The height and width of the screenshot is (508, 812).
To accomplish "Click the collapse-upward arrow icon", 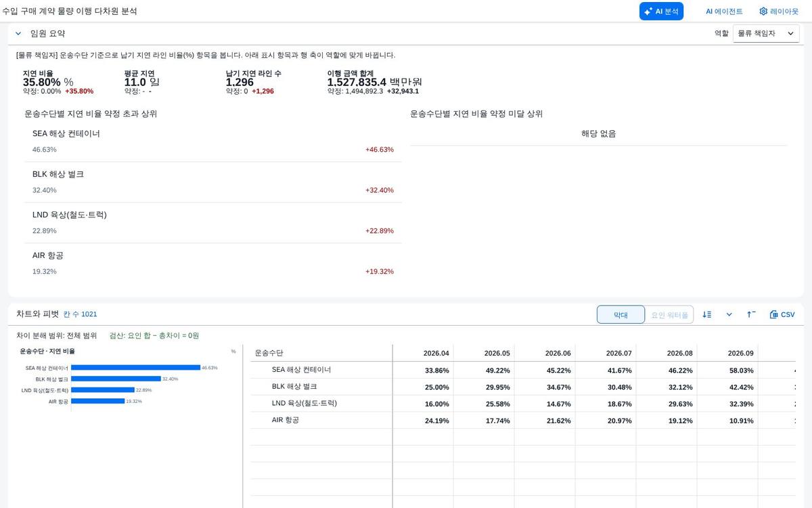I will click(751, 314).
